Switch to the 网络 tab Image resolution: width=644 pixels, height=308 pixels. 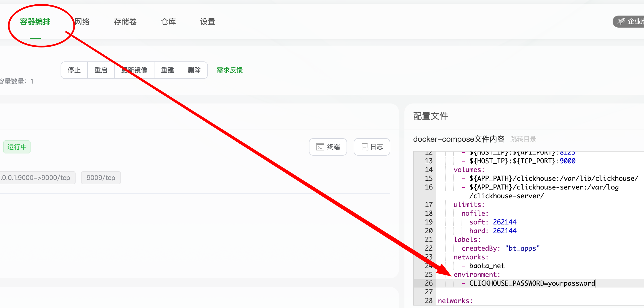pos(82,22)
